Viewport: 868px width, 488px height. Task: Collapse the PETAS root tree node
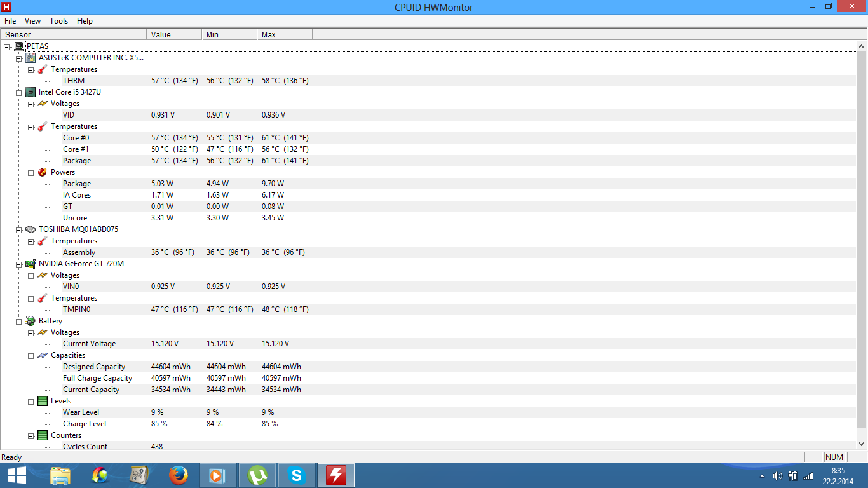pyautogui.click(x=7, y=46)
